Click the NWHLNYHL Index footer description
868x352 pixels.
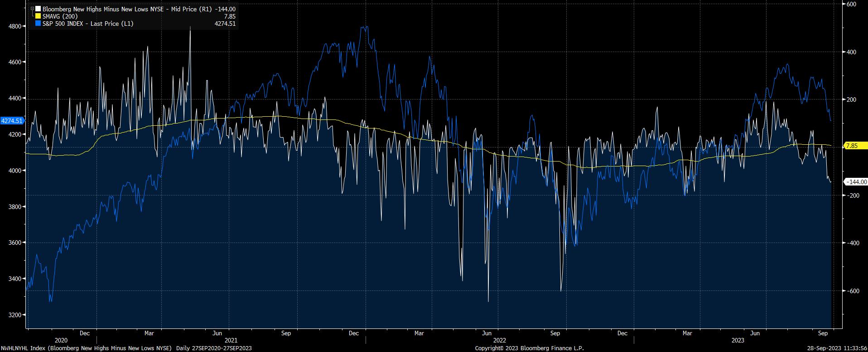(x=87, y=348)
